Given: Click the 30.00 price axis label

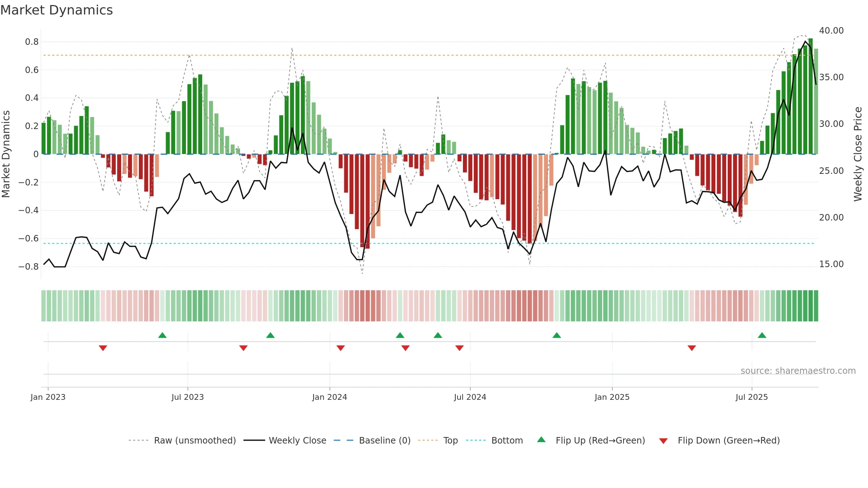Looking at the screenshot, I should tap(831, 124).
